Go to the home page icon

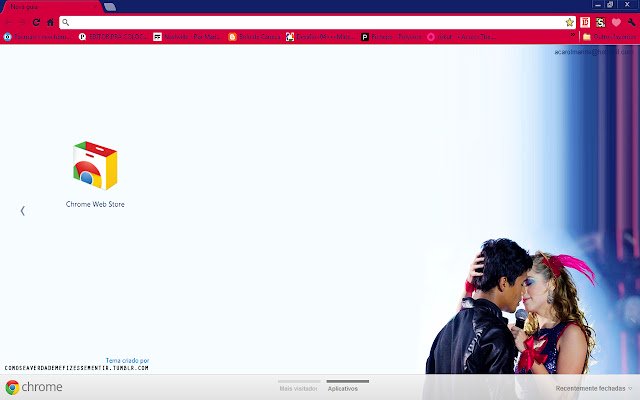(x=50, y=22)
